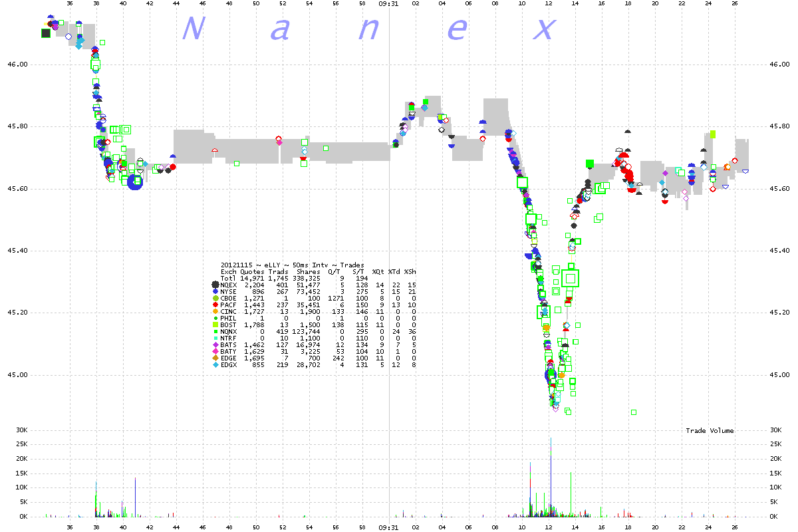Select the BATS purple diamond legend marker
Viewport: 798px width, 532px height.
(215, 344)
